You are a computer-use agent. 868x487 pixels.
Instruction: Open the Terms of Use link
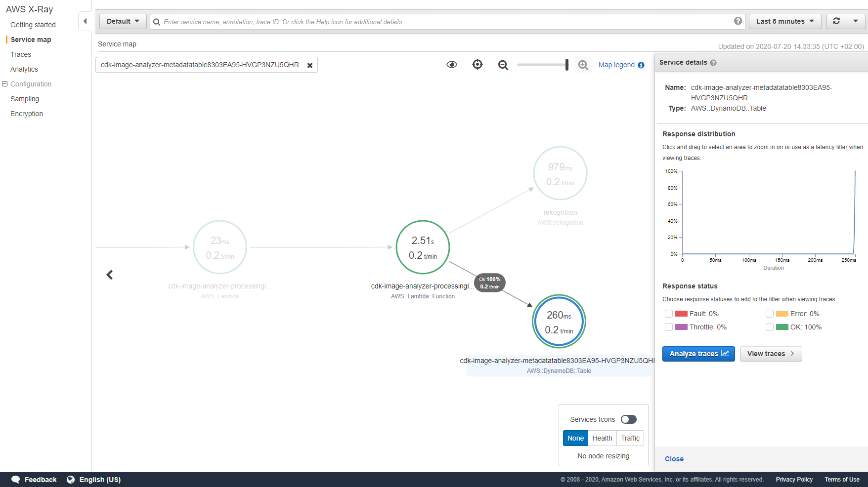(x=842, y=480)
